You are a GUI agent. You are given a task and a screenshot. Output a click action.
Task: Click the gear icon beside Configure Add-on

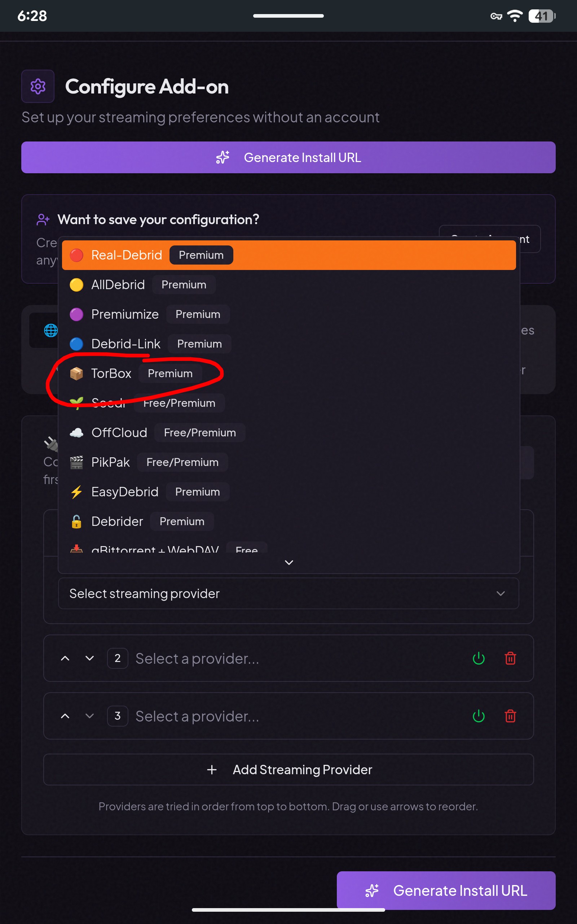(x=38, y=86)
